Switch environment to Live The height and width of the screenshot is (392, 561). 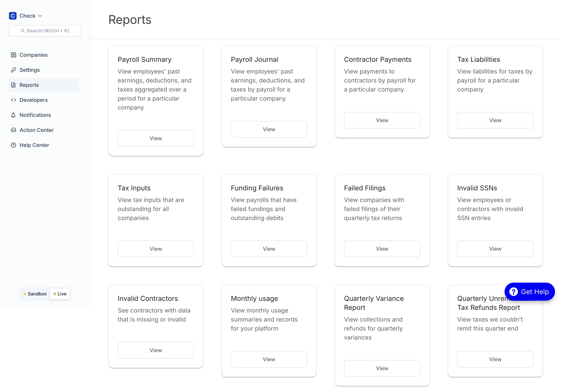click(60, 294)
